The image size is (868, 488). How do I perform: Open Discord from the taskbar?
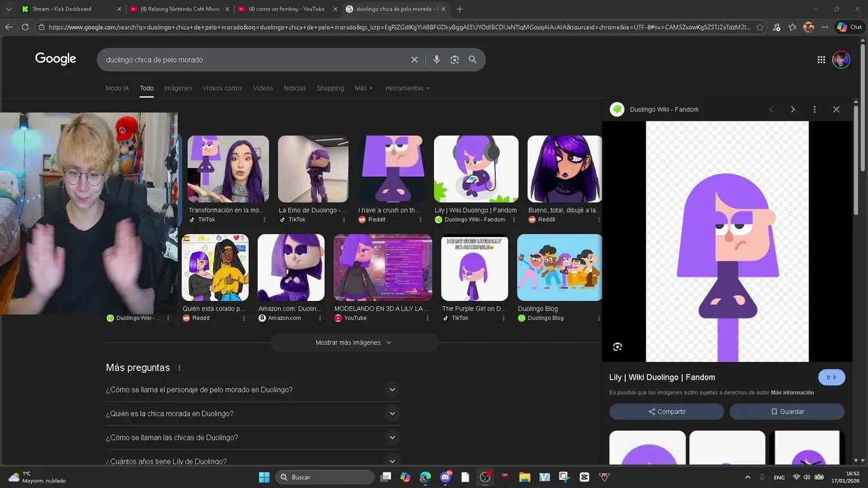[446, 477]
